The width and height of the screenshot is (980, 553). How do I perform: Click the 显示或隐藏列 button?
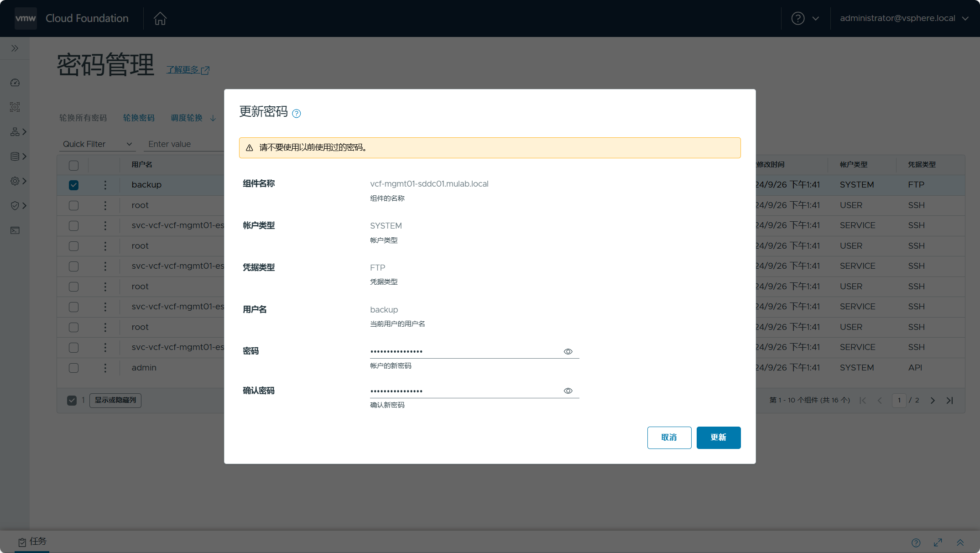point(115,400)
